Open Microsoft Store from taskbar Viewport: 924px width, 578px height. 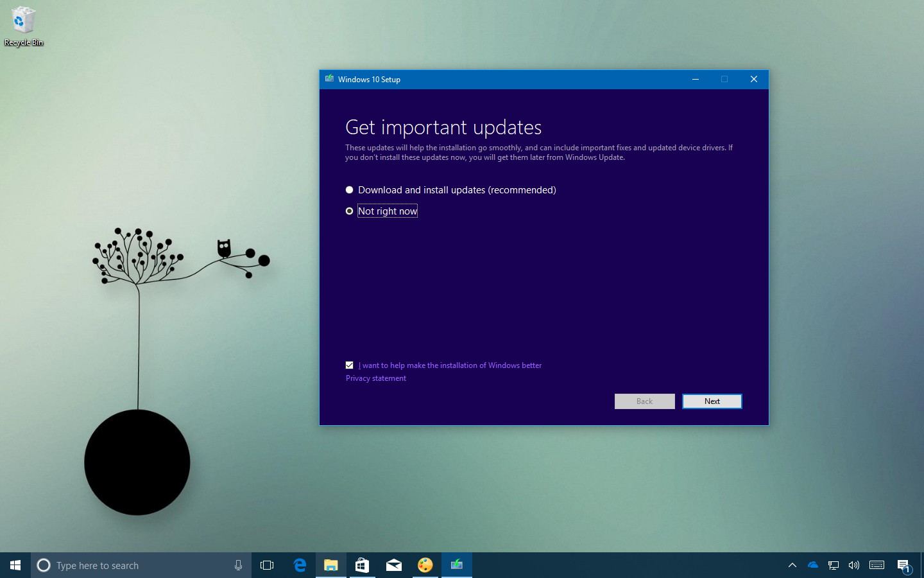pyautogui.click(x=362, y=565)
